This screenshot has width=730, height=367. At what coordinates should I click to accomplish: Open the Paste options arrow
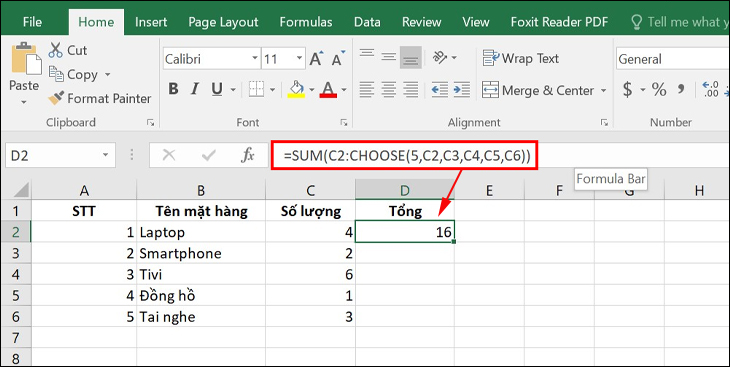point(24,102)
